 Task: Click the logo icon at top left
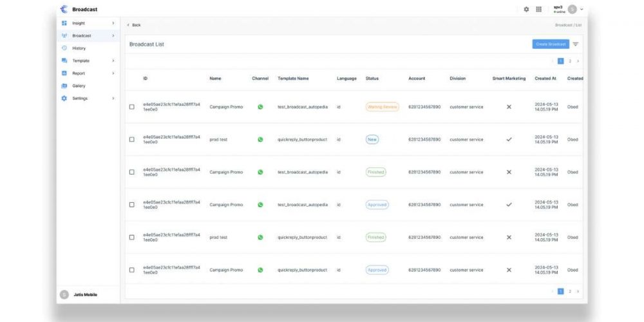64,10
